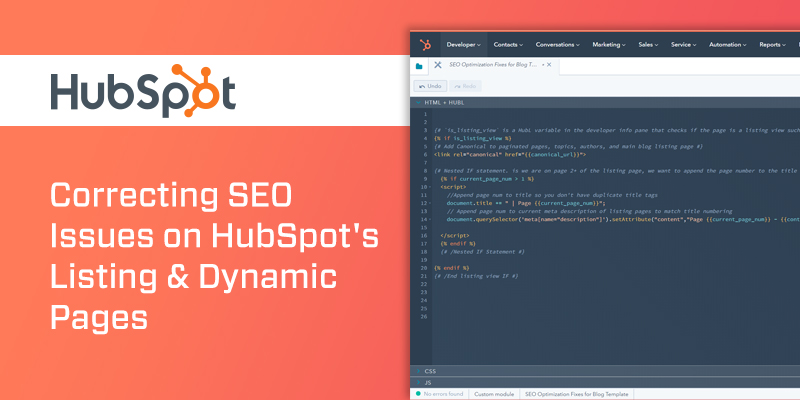
Task: Open the Reports menu
Action: [x=772, y=45]
